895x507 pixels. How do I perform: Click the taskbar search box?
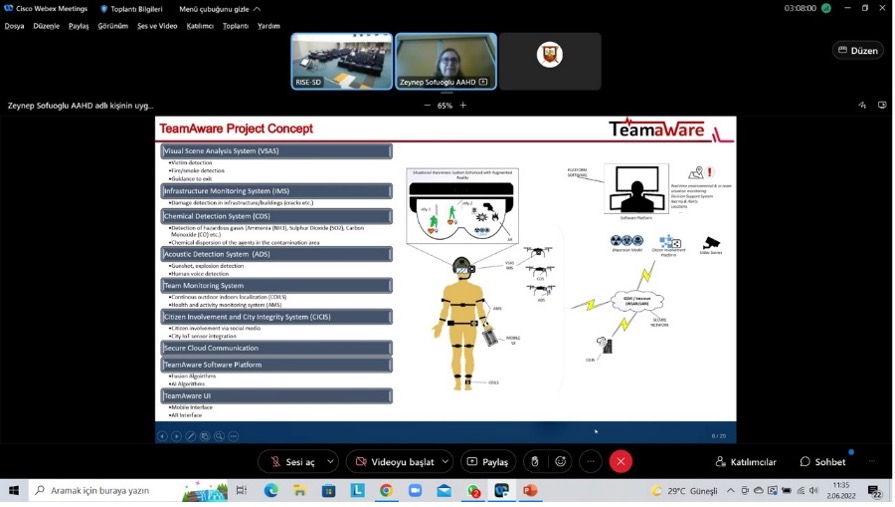point(130,490)
